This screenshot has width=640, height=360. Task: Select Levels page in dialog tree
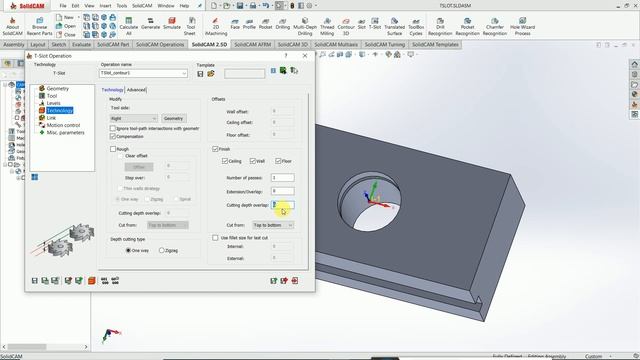click(x=53, y=103)
